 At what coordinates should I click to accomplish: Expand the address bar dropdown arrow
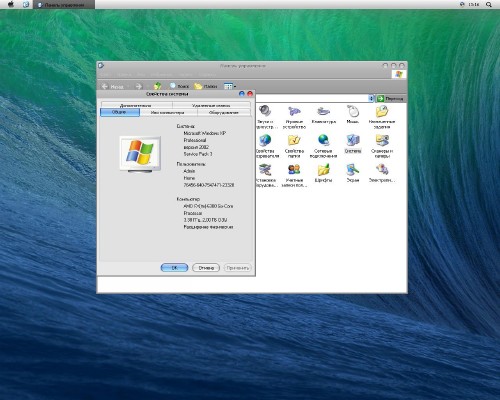point(371,98)
